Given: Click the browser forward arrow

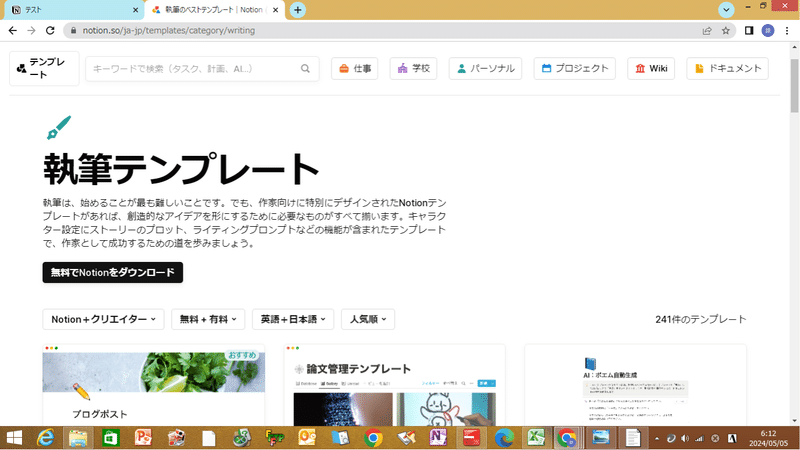Looking at the screenshot, I should [31, 31].
